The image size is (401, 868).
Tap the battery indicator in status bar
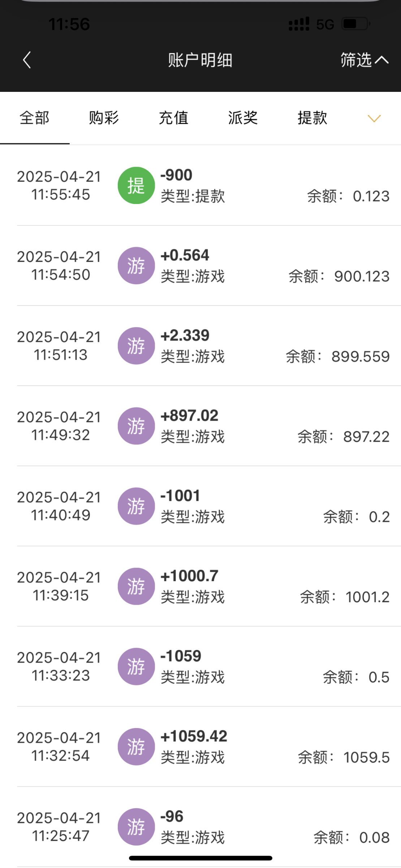click(x=355, y=24)
